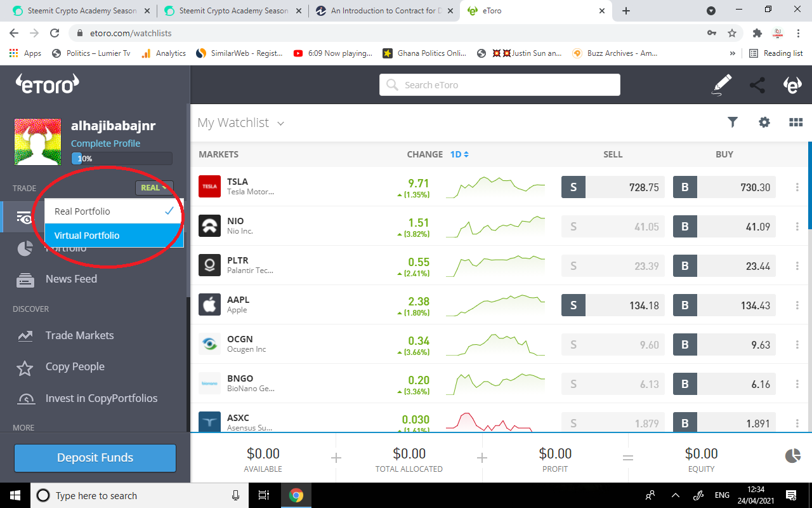Open Invest in CopyPortfolios
The width and height of the screenshot is (812, 508).
(101, 399)
